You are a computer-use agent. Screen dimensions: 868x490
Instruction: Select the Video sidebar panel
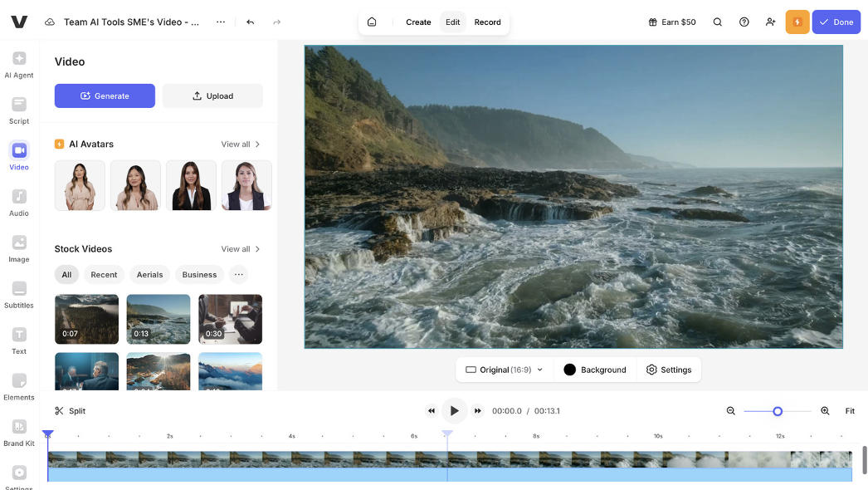click(19, 156)
